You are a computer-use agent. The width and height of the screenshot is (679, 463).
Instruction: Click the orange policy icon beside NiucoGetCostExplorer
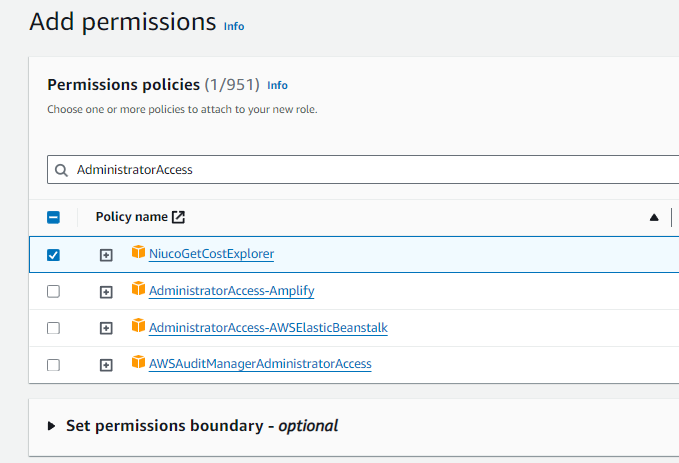click(138, 253)
